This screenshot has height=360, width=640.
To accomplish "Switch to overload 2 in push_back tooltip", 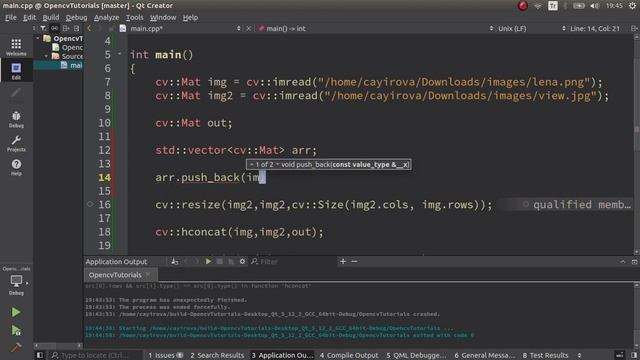I will coord(277,164).
